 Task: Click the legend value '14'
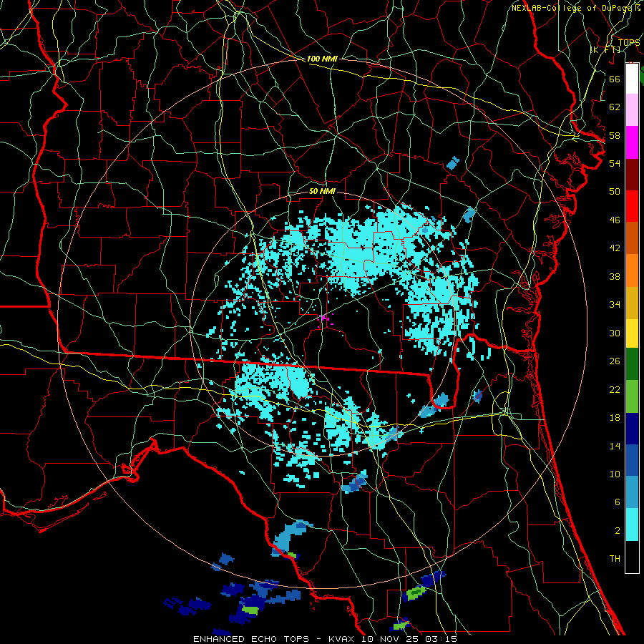tap(615, 446)
